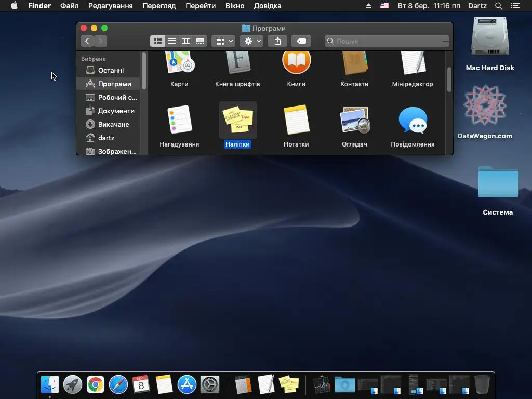
Task: Click the Finder window vertical scrollbar
Action: [449, 79]
